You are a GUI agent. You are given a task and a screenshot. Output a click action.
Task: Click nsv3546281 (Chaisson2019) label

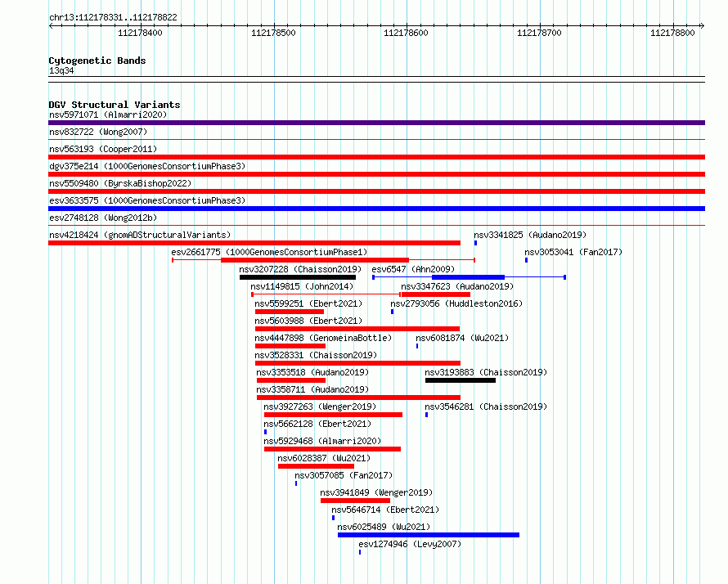tap(486, 407)
